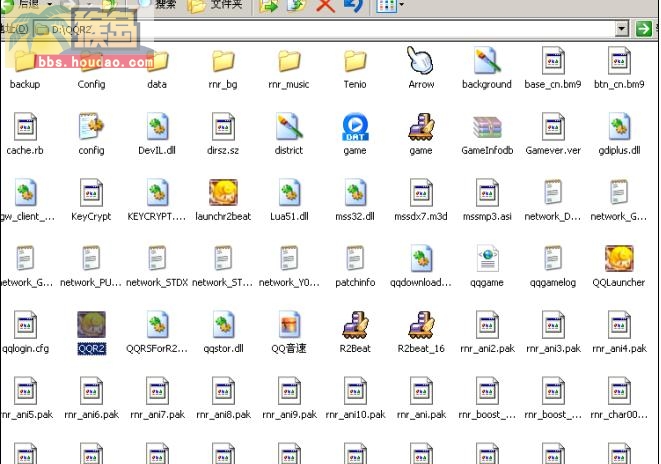Click the green Go arrow button
Viewport: 661px width, 464px height.
(644, 29)
